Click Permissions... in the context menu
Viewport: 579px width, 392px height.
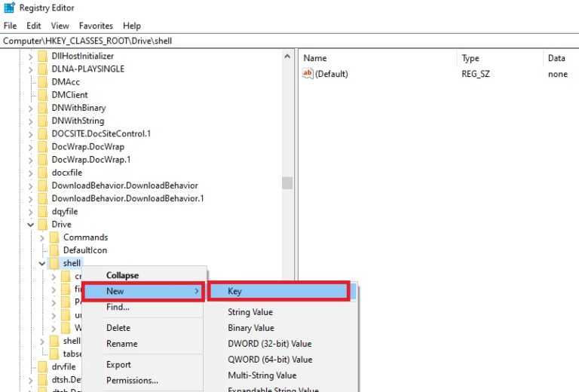(x=132, y=381)
